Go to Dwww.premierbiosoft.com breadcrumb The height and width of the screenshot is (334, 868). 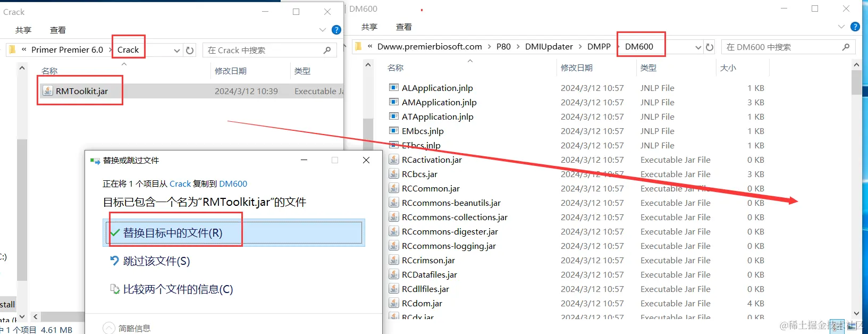click(x=429, y=47)
